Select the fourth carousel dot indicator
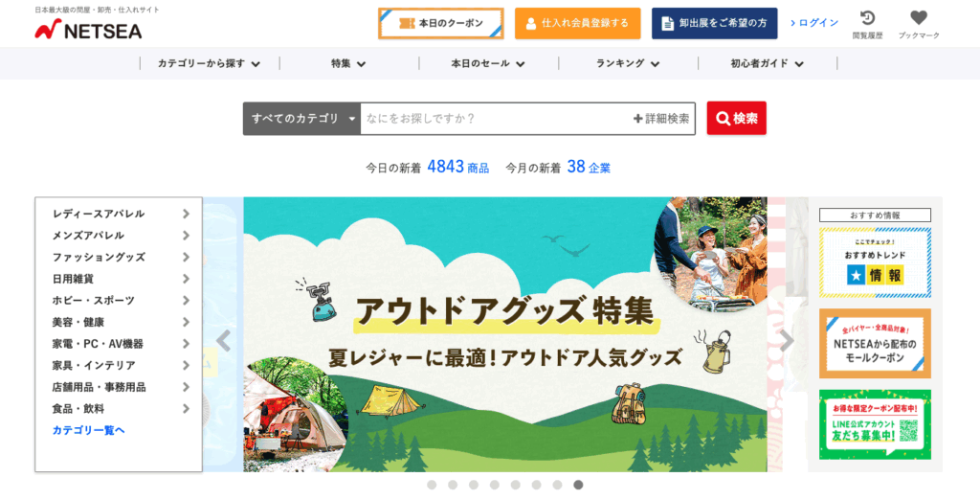This screenshot has height=500, width=980. tap(495, 485)
